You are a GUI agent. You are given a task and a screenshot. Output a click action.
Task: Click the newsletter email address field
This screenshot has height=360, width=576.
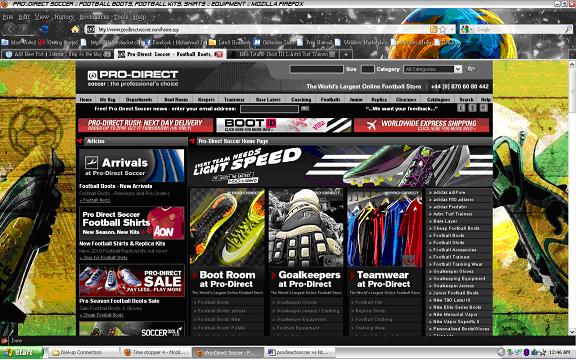[x=269, y=109]
